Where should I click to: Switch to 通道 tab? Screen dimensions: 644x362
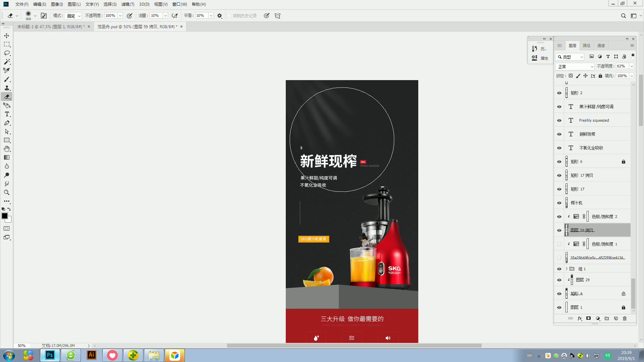[x=601, y=46]
